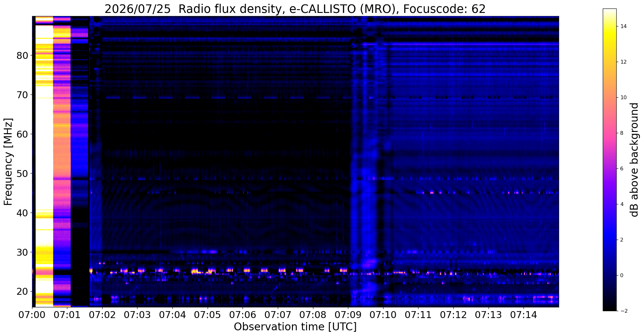Click the 60 MHz frequency tick label

[22, 134]
